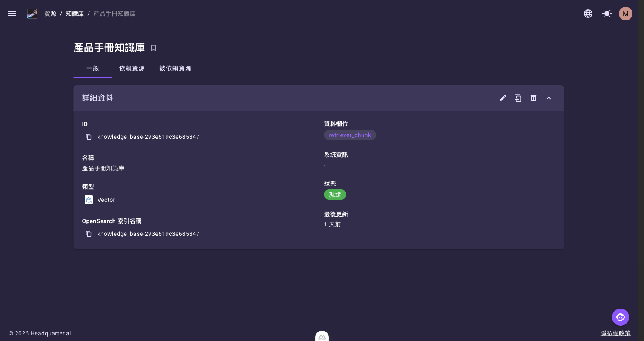The image size is (644, 341).
Task: Go to 知識庫 breadcrumb
Action: (75, 14)
